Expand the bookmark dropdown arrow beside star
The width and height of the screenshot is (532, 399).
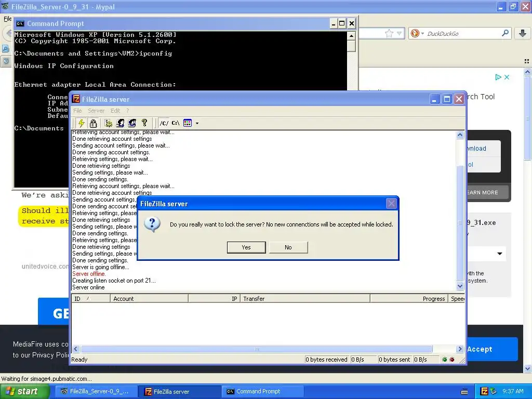pyautogui.click(x=400, y=33)
